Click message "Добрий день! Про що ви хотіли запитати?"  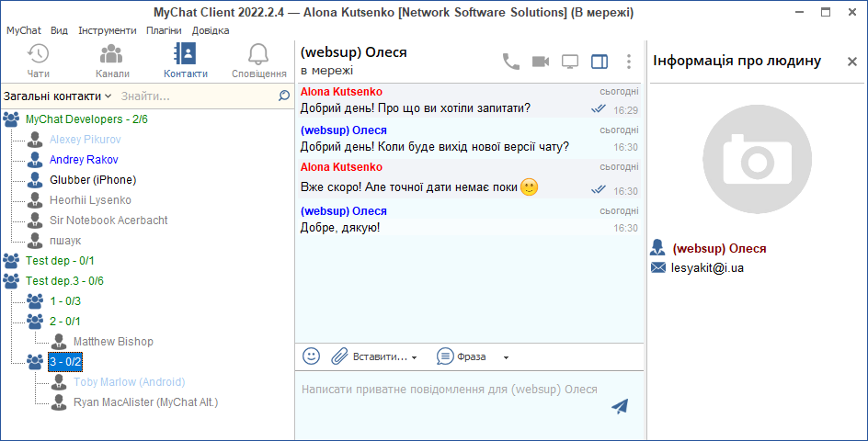416,108
